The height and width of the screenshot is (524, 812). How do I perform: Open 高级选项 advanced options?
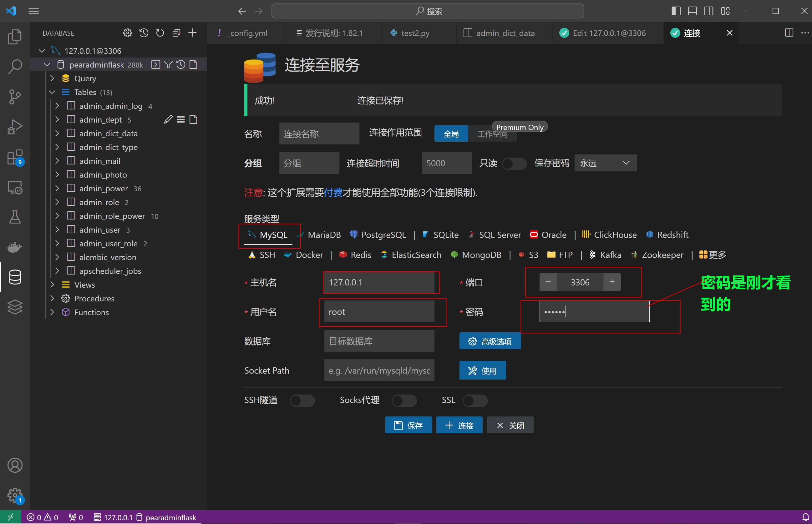tap(490, 341)
